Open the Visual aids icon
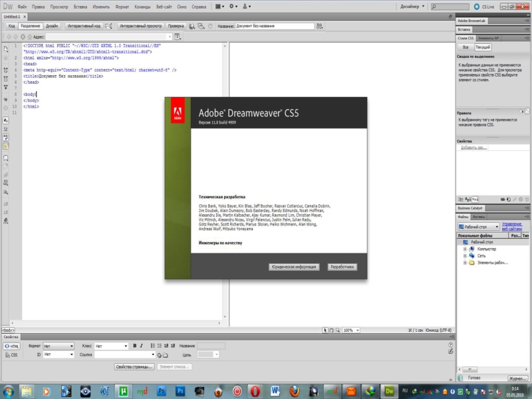This screenshot has width=532, height=399. click(x=201, y=26)
